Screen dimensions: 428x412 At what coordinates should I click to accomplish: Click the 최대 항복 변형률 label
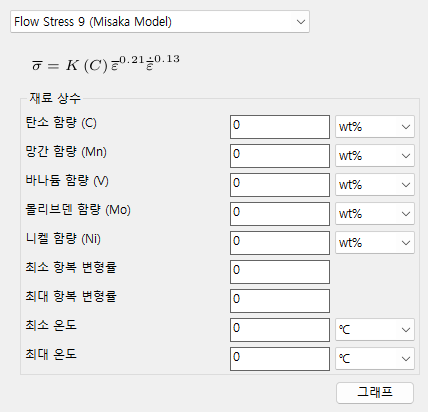(x=71, y=296)
